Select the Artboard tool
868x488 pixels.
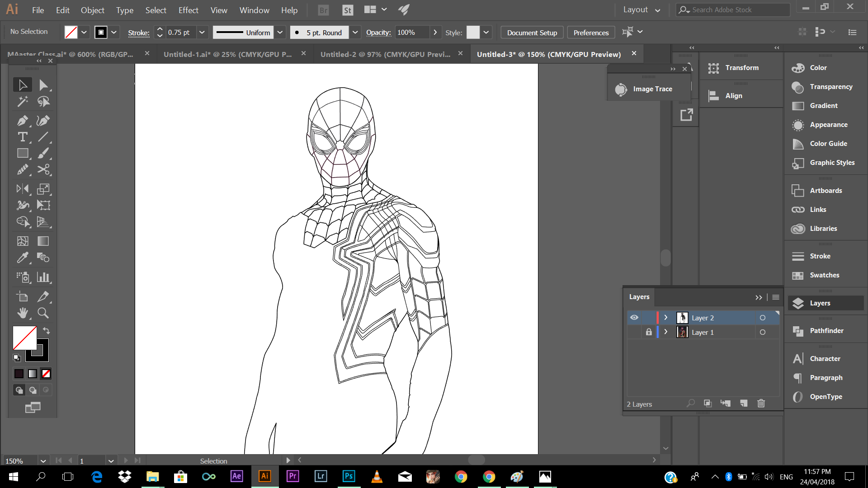point(23,296)
